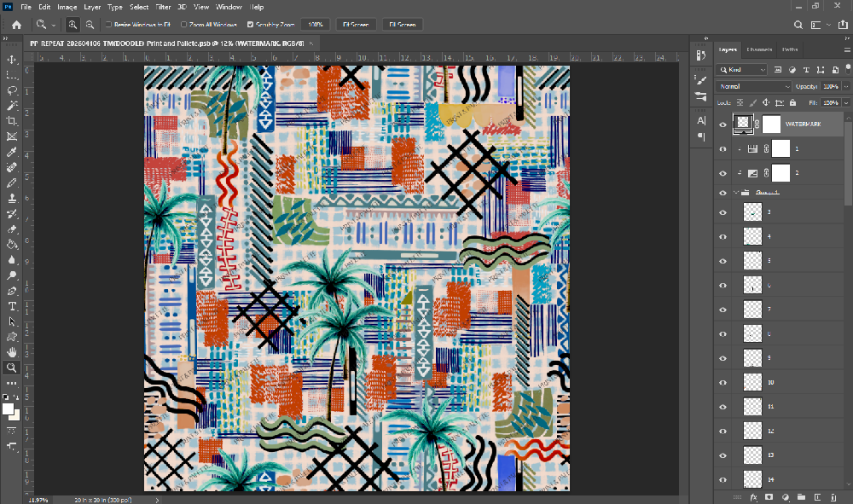This screenshot has width=853, height=504.
Task: Toggle visibility of Group 1
Action: (x=723, y=193)
